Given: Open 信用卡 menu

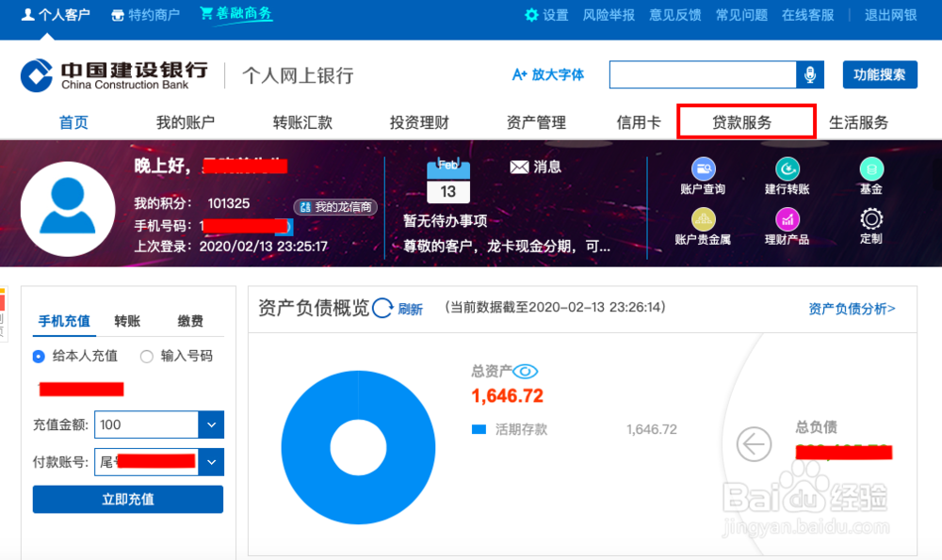Looking at the screenshot, I should click(x=639, y=122).
